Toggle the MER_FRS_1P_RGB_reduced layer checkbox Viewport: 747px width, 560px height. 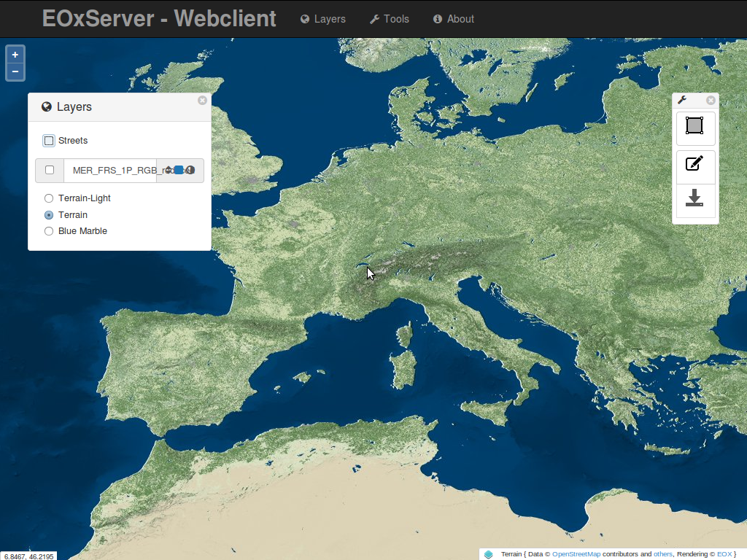(x=50, y=170)
